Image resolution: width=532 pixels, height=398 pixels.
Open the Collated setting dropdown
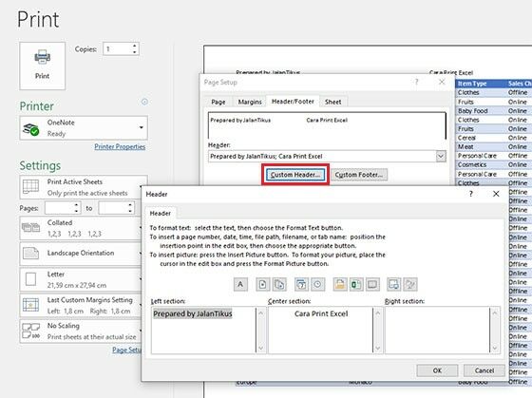tap(142, 228)
